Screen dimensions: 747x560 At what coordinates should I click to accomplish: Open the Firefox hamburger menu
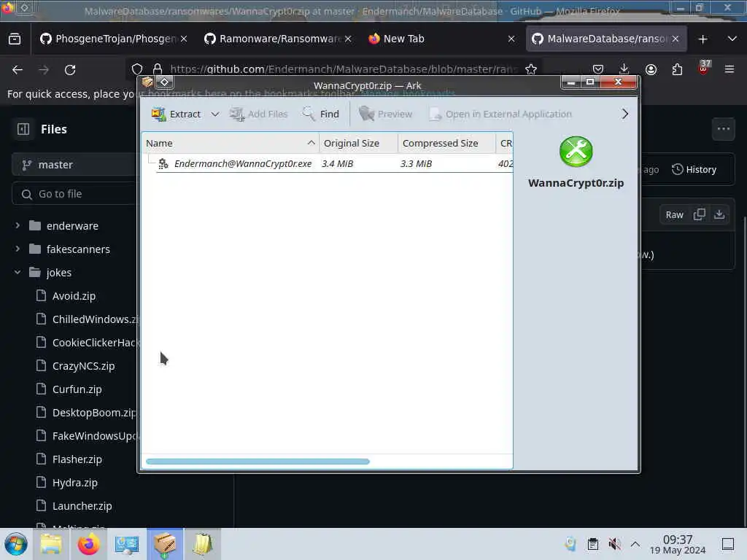(x=729, y=69)
